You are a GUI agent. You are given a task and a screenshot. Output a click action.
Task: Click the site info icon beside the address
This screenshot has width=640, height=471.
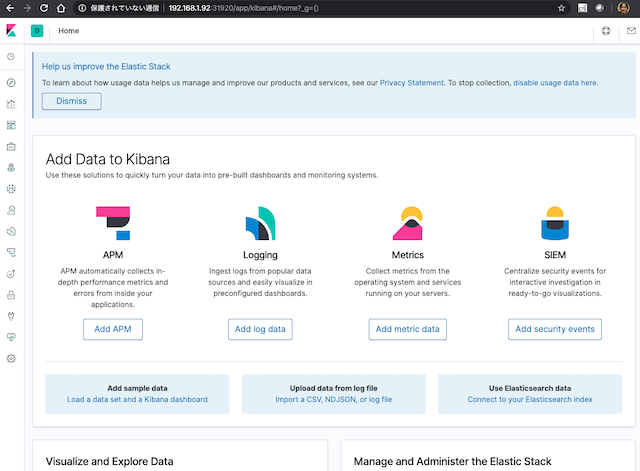pos(82,8)
